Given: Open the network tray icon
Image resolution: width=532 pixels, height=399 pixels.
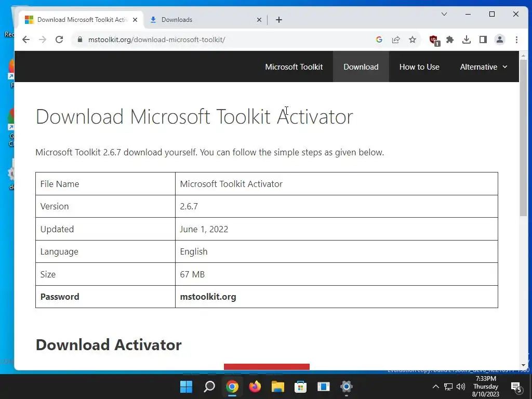Looking at the screenshot, I should (x=448, y=387).
